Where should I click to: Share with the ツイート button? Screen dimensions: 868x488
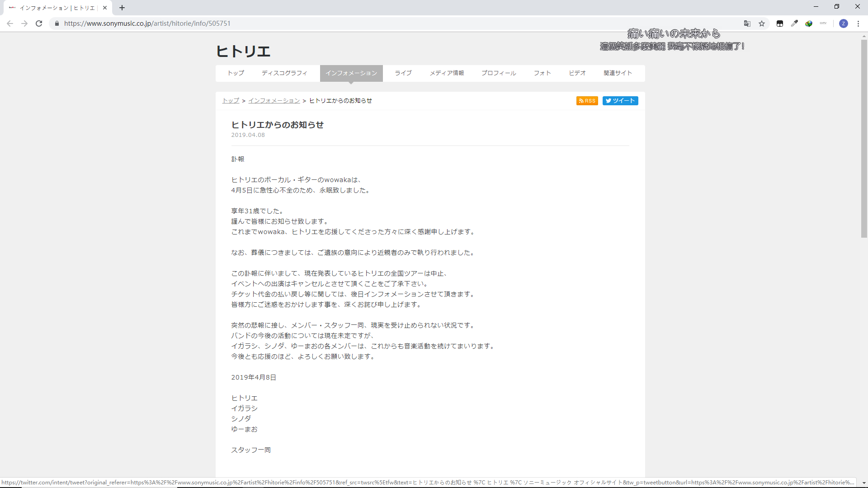point(620,101)
